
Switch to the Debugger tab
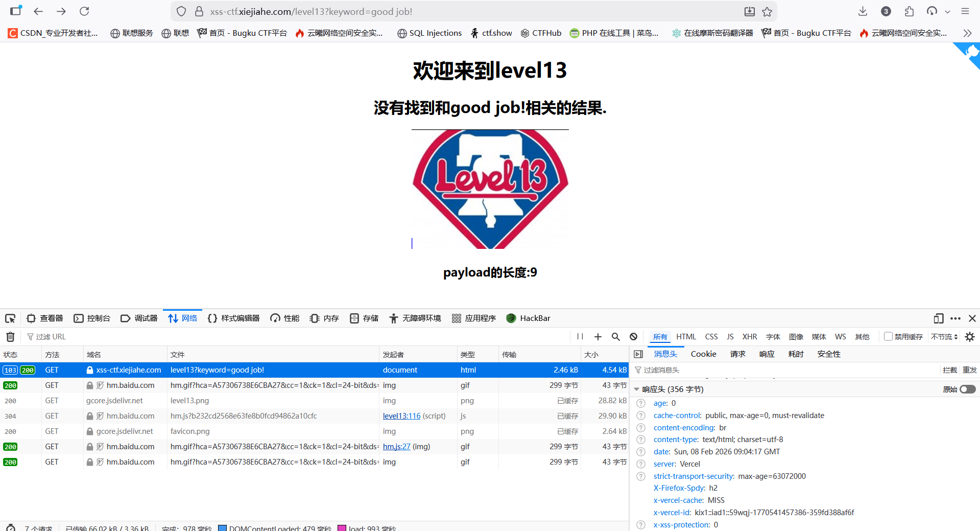coord(139,318)
